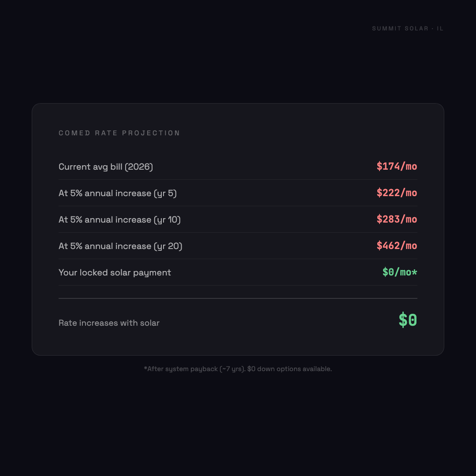Click the year 10 annual increase label
The width and height of the screenshot is (476, 476).
(119, 219)
